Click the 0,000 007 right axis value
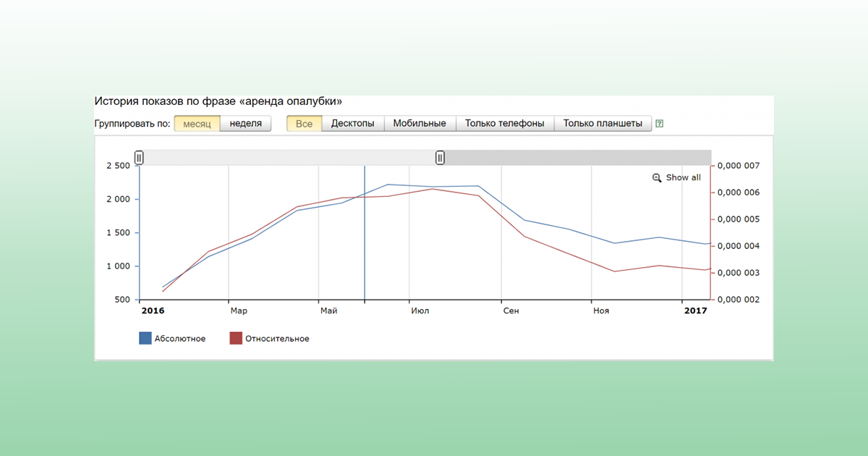 (739, 166)
